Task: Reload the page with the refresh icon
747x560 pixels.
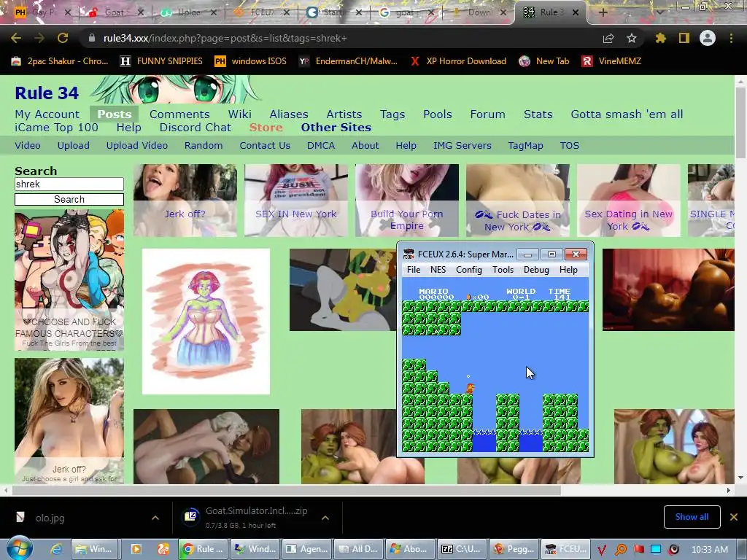Action: pos(63,38)
